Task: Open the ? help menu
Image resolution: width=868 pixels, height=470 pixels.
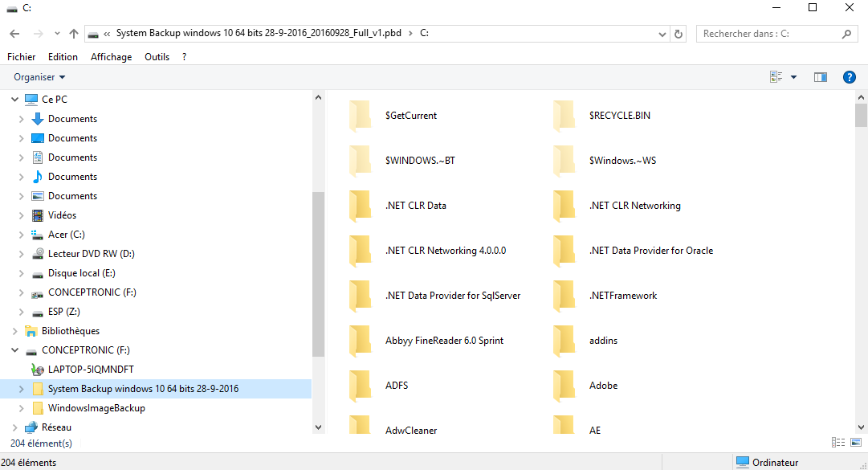Action: (185, 57)
